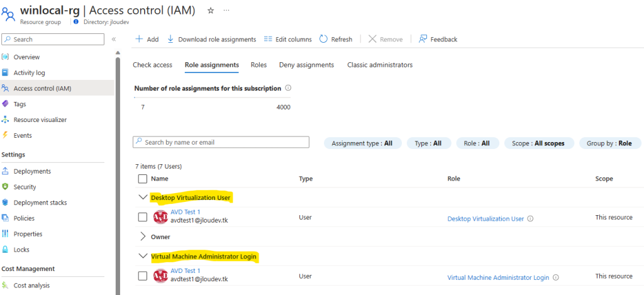Switch to the Check access tab
Image resolution: width=644 pixels, height=295 pixels.
[152, 65]
